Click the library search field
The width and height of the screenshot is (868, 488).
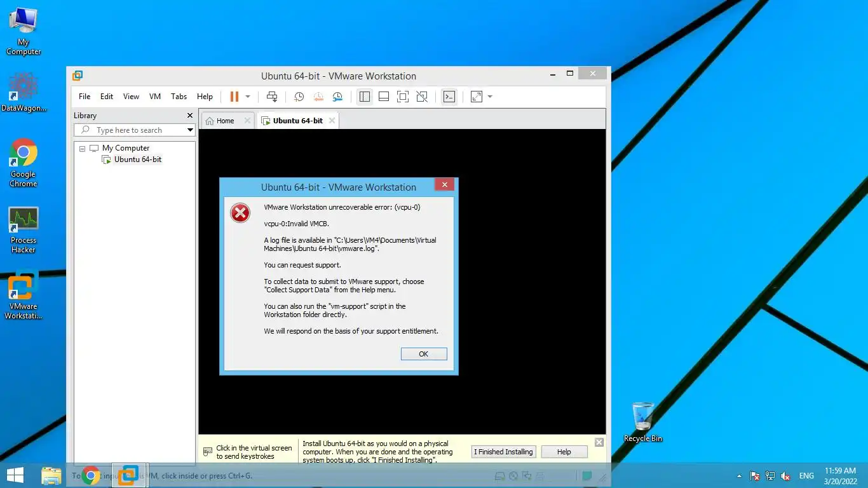130,130
